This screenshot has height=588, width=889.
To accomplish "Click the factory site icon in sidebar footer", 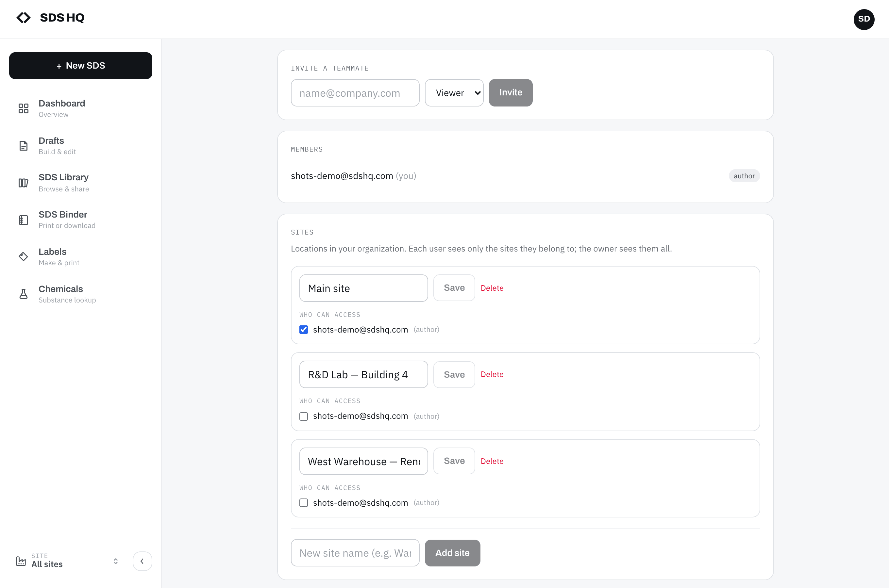I will click(21, 561).
